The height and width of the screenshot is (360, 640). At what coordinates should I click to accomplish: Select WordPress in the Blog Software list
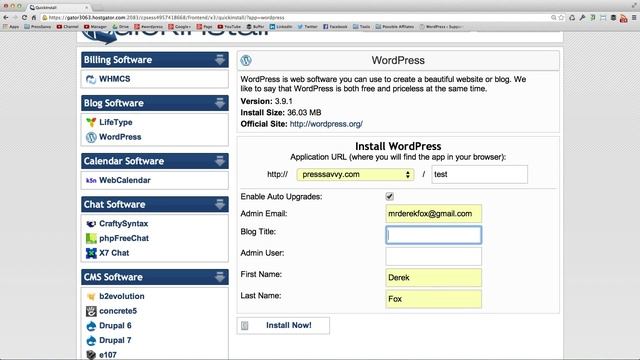tap(120, 137)
